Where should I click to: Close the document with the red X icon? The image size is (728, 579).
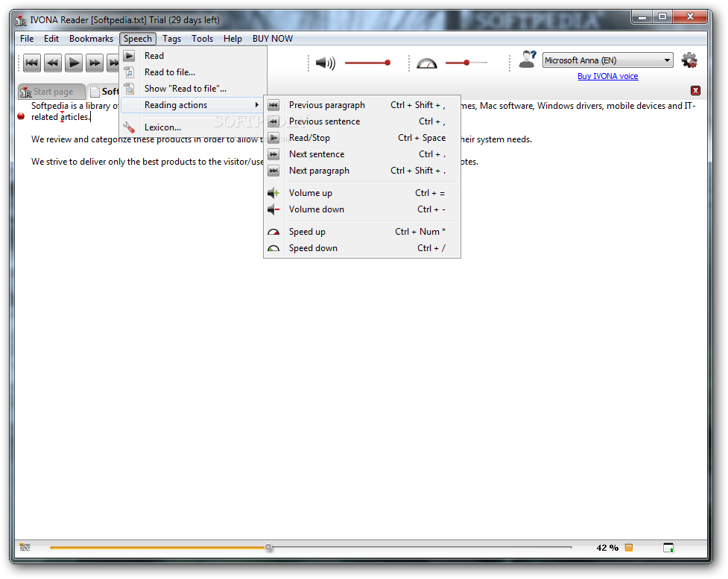click(x=695, y=91)
